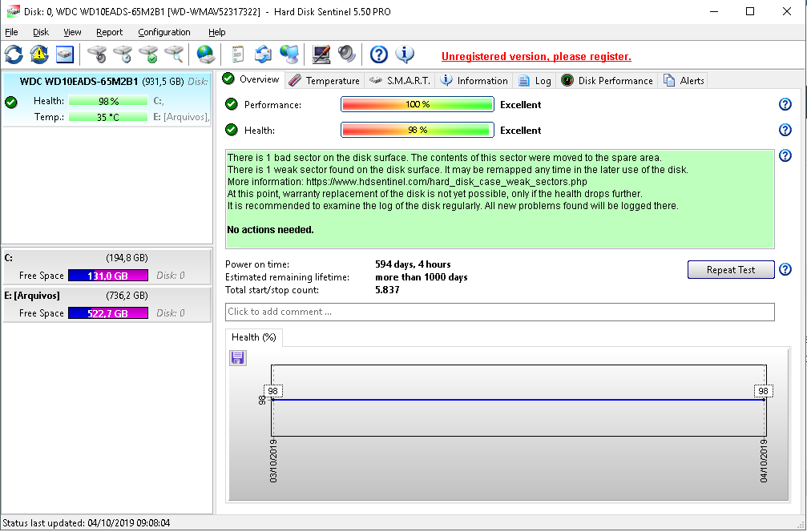Click green check icon next to Performance label
Screen dimensions: 807x532
click(x=232, y=104)
